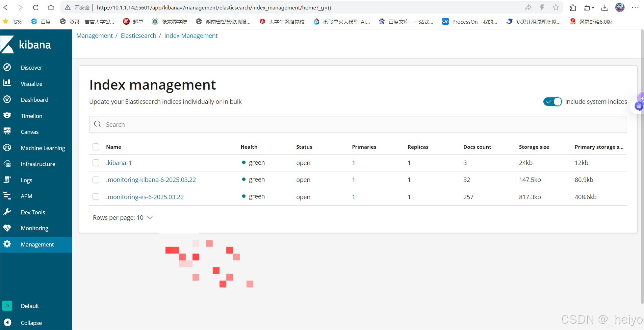Screen dimensions: 644x330
Task: Open the .kibana_1 index link
Action: click(x=119, y=163)
